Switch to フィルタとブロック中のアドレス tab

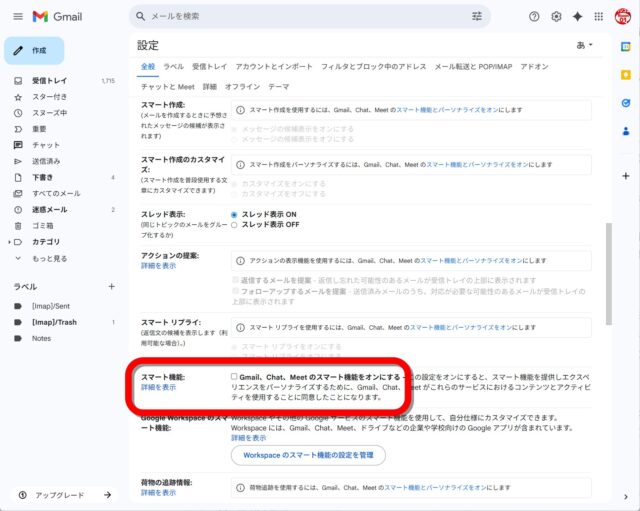pyautogui.click(x=373, y=67)
